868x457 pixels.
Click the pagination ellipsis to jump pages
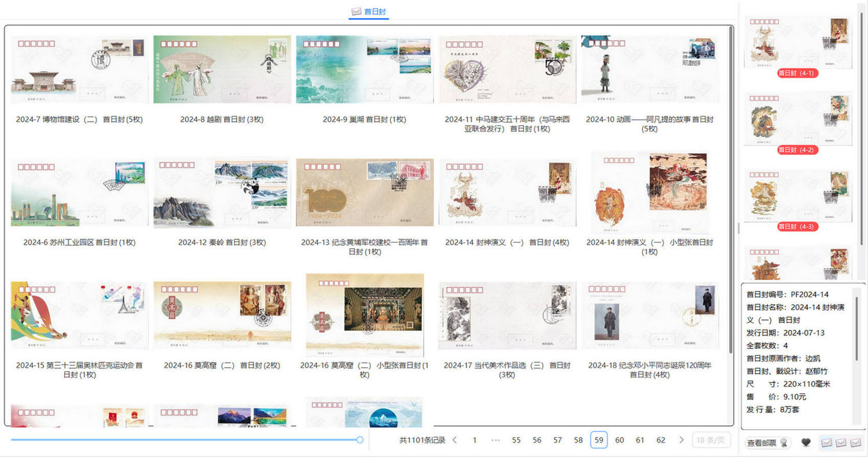coord(495,440)
